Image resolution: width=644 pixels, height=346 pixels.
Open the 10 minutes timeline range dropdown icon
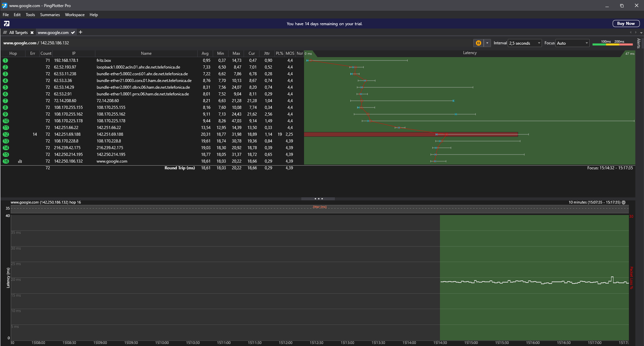624,203
